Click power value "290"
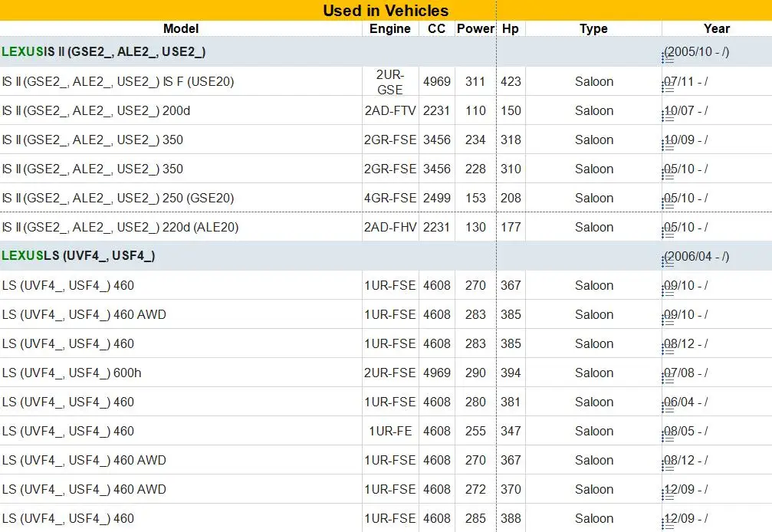Viewport: 772px width, 532px height. (x=475, y=373)
